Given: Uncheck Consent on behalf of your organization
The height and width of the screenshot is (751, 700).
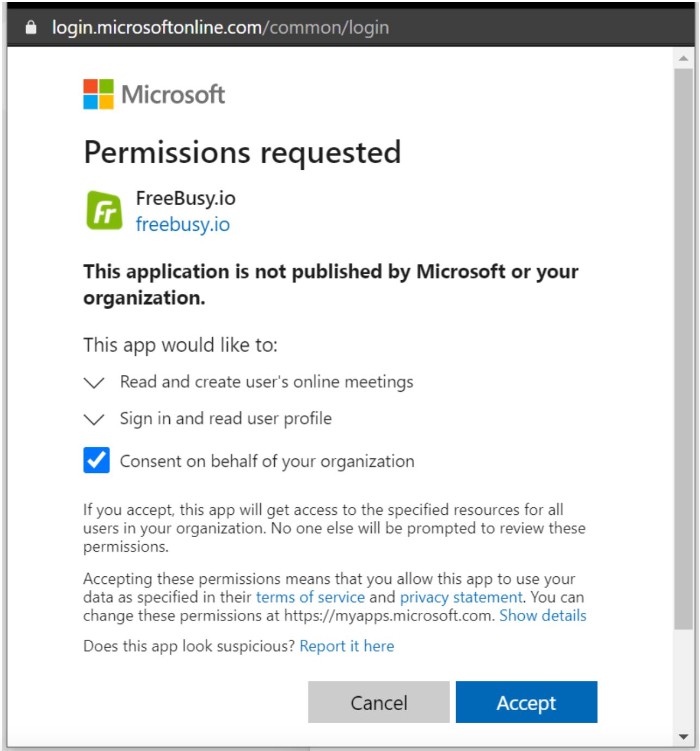Looking at the screenshot, I should [96, 460].
